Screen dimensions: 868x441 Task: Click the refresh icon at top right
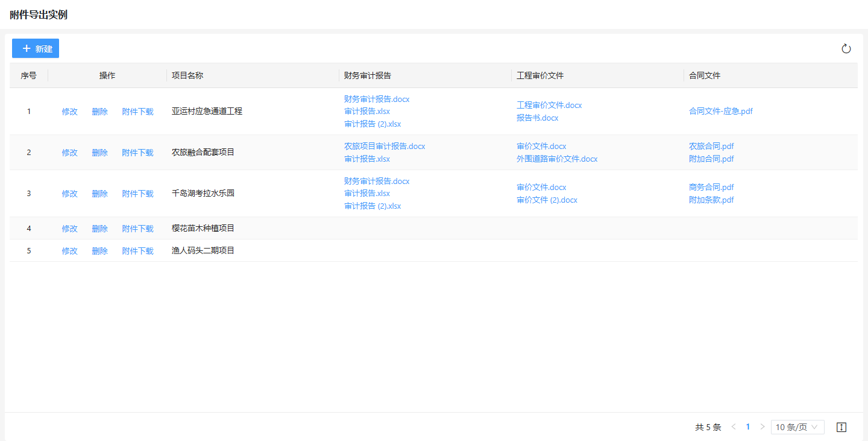pos(846,49)
